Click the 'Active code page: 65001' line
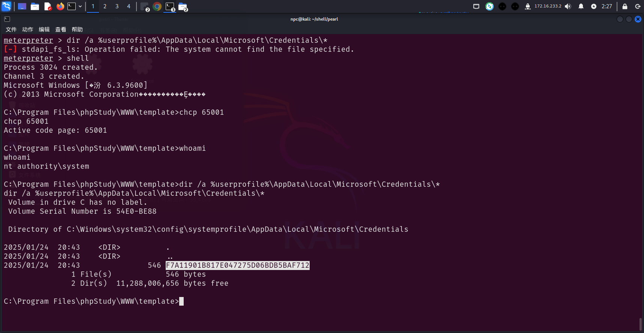The width and height of the screenshot is (644, 333). coord(55,130)
